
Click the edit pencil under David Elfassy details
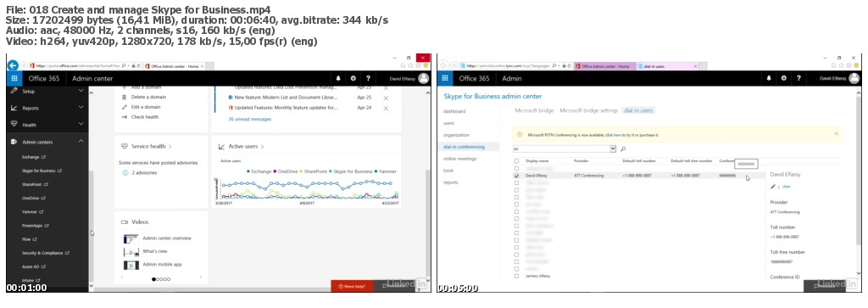click(x=773, y=186)
